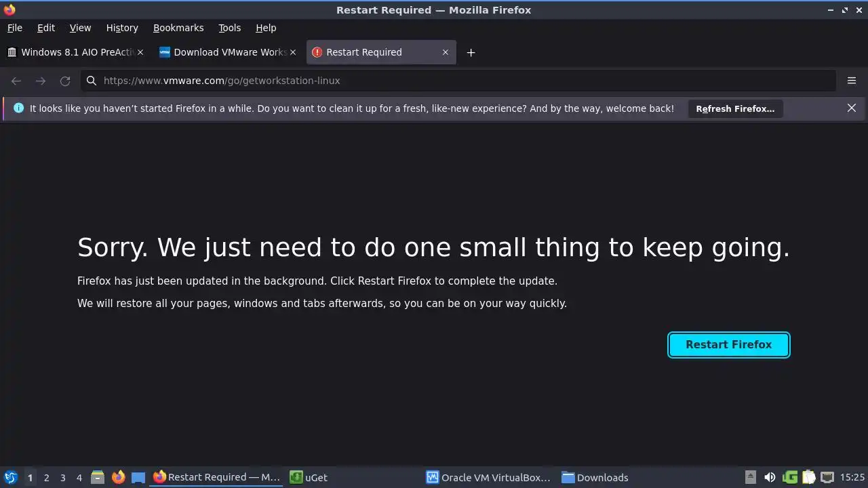The width and height of the screenshot is (868, 488).
Task: Open the network connection tray icon
Action: click(827, 477)
